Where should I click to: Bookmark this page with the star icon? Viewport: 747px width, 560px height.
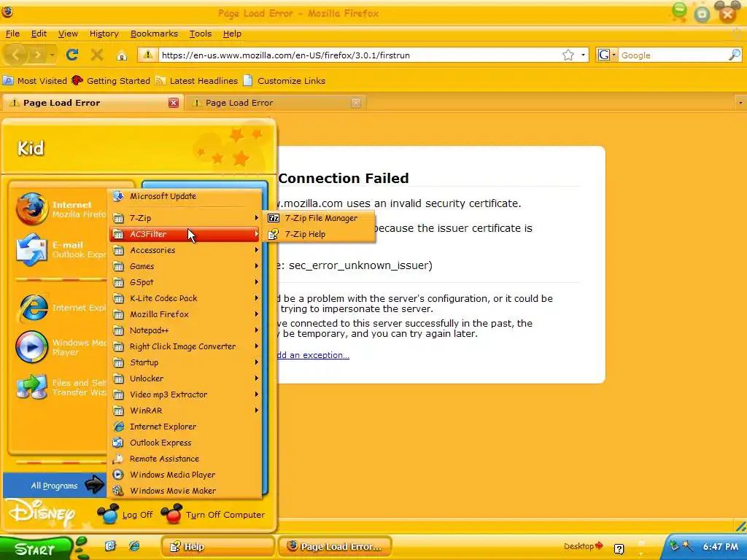pos(568,55)
